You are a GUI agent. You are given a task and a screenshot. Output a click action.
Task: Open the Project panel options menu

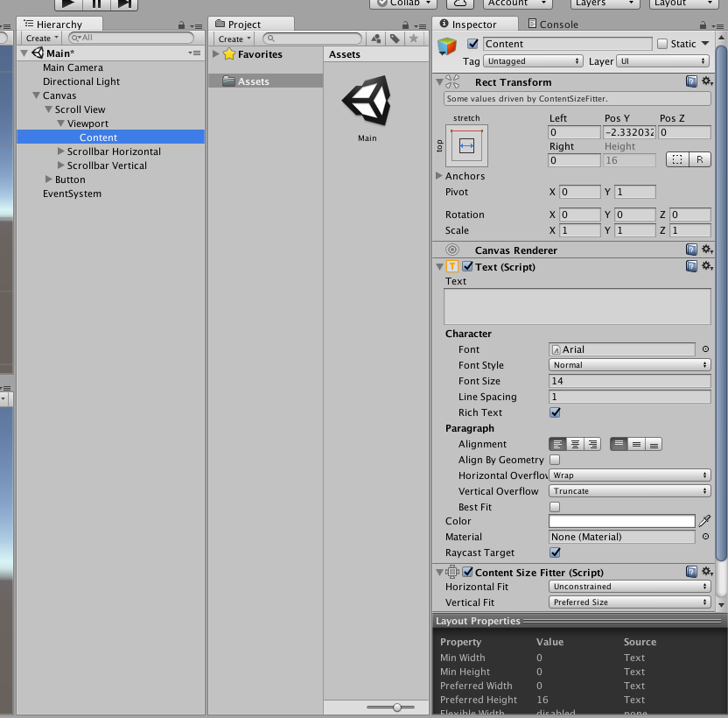420,26
